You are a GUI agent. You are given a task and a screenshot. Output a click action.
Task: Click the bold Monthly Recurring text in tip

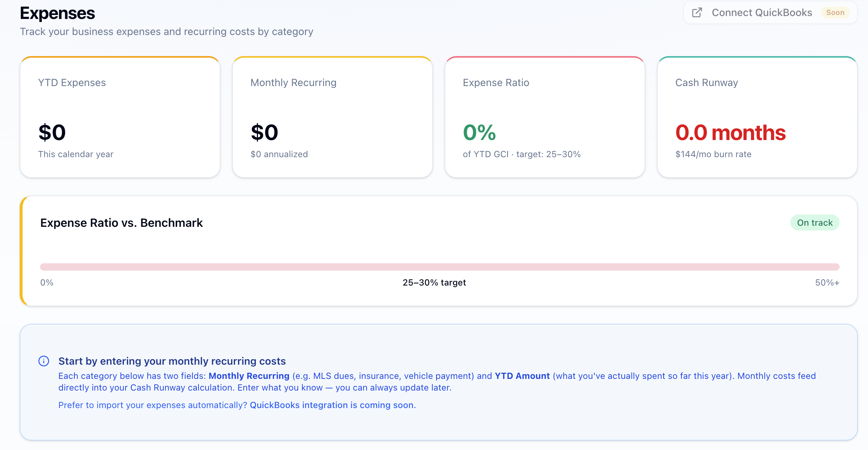click(249, 376)
